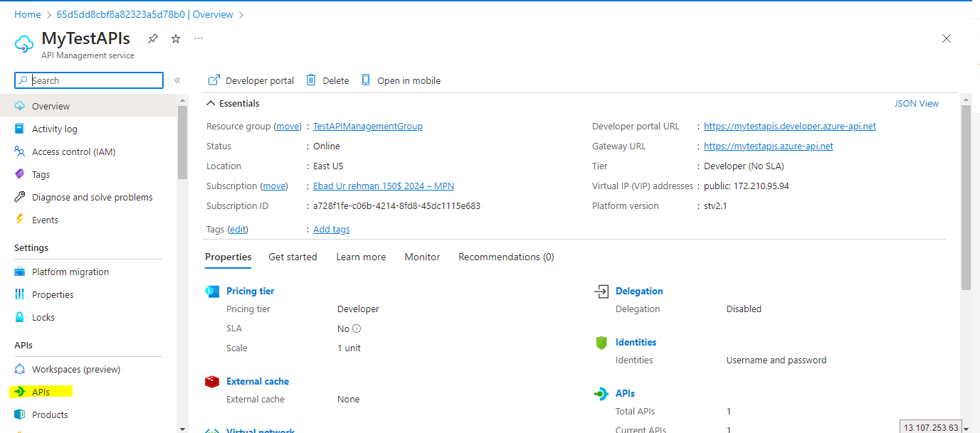Click the Delegation arrow icon
This screenshot has width=980, height=433.
(x=601, y=291)
